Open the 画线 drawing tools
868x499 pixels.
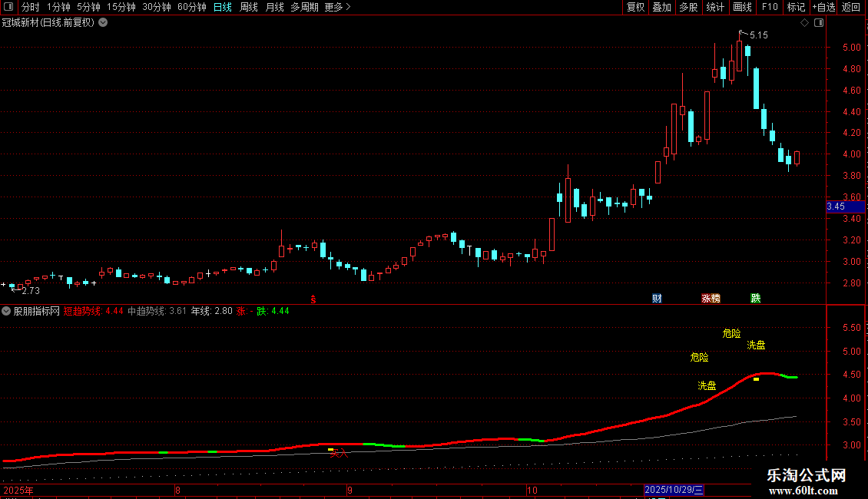tap(742, 7)
